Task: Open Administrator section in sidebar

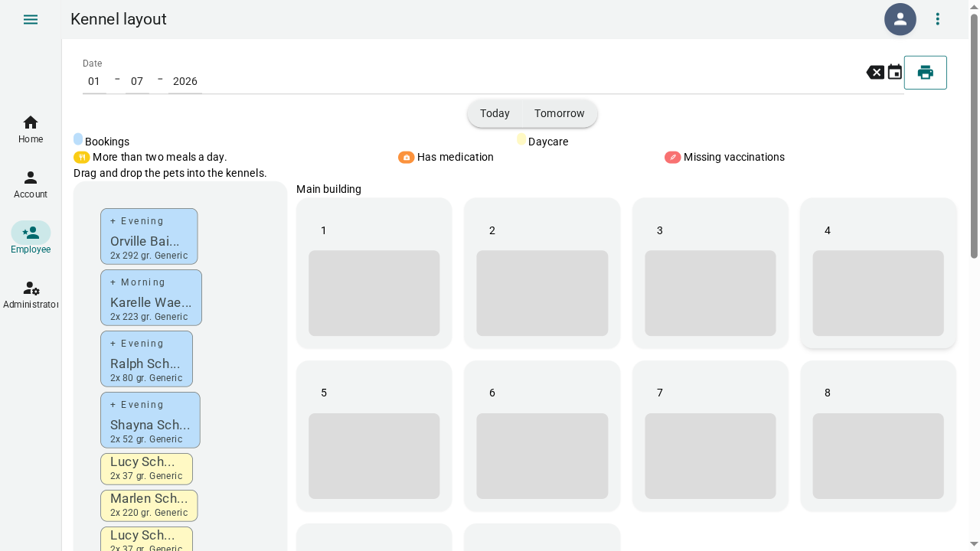Action: (31, 295)
